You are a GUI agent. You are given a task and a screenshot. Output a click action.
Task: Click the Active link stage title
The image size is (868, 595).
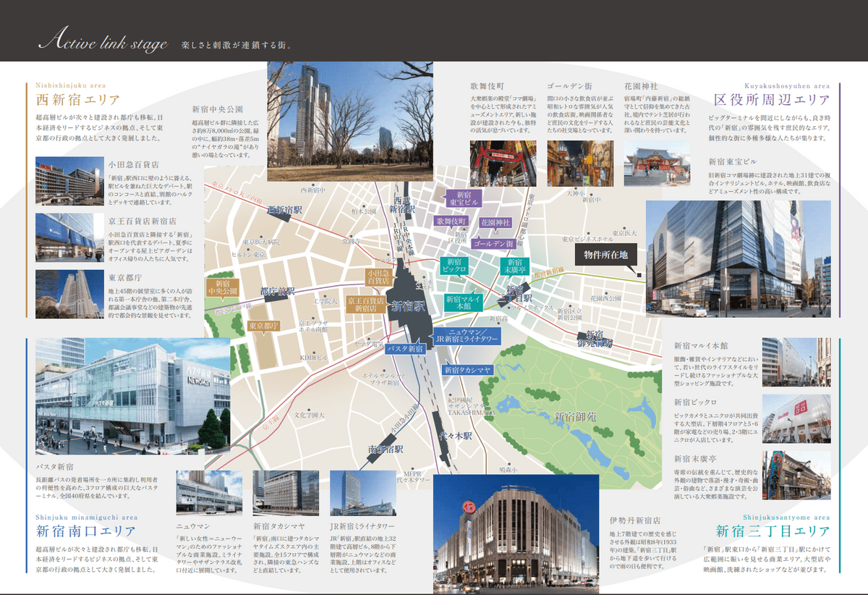[x=106, y=43]
